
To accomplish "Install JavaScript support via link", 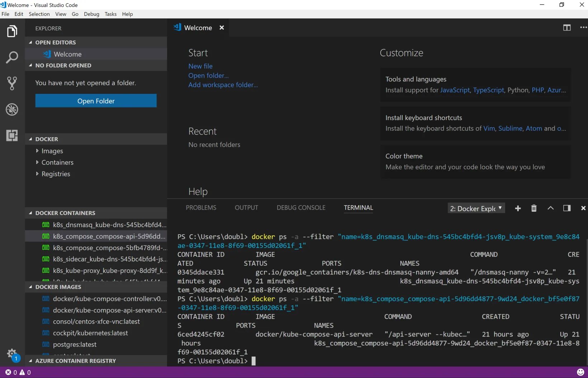I will (455, 90).
